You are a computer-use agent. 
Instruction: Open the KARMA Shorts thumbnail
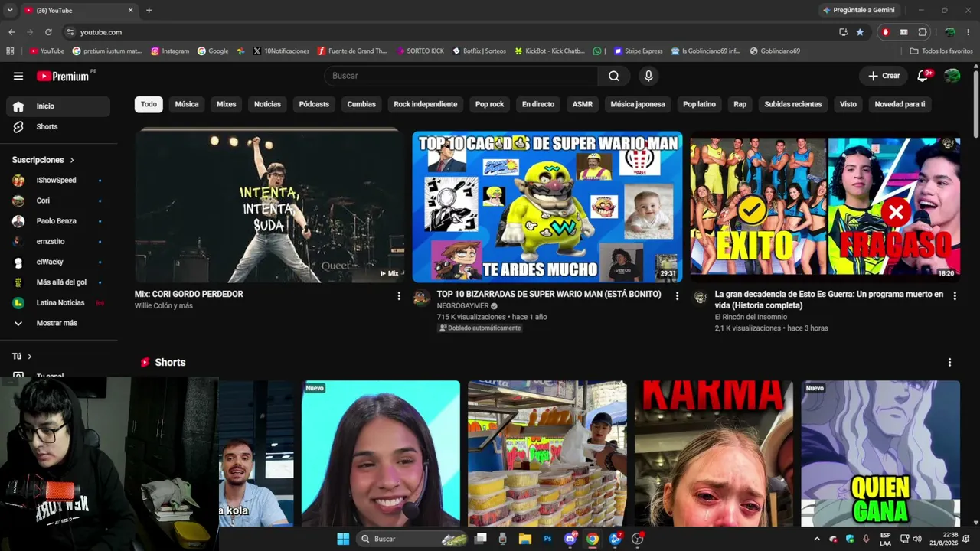[714, 453]
